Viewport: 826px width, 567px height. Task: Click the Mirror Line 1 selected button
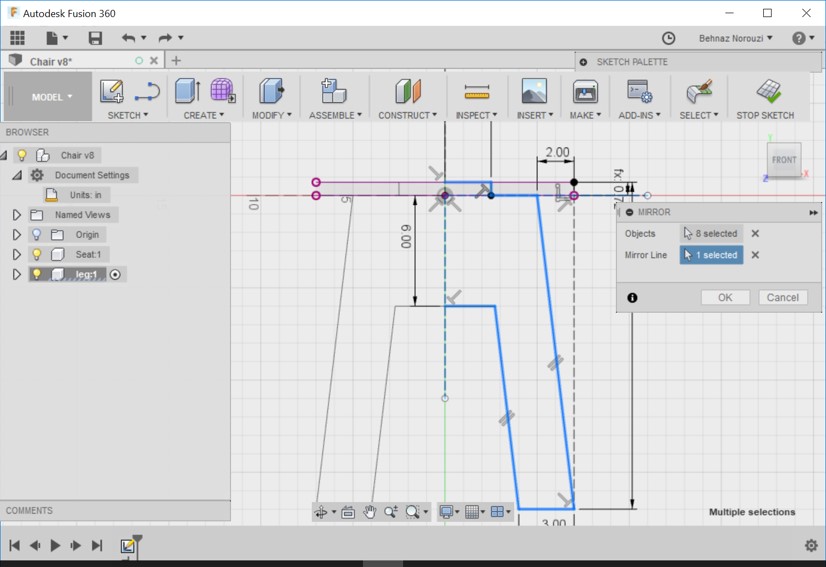[711, 255]
